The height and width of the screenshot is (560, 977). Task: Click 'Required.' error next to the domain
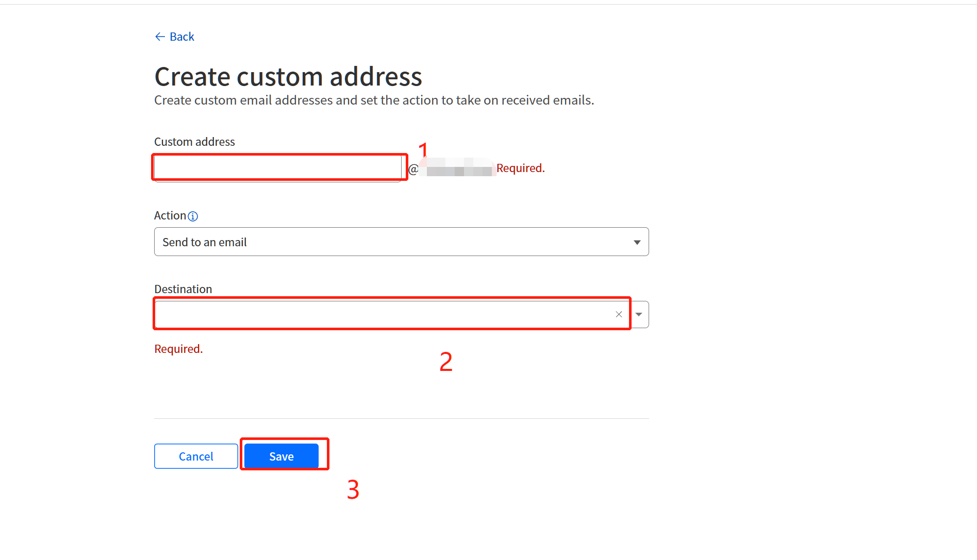click(x=520, y=168)
